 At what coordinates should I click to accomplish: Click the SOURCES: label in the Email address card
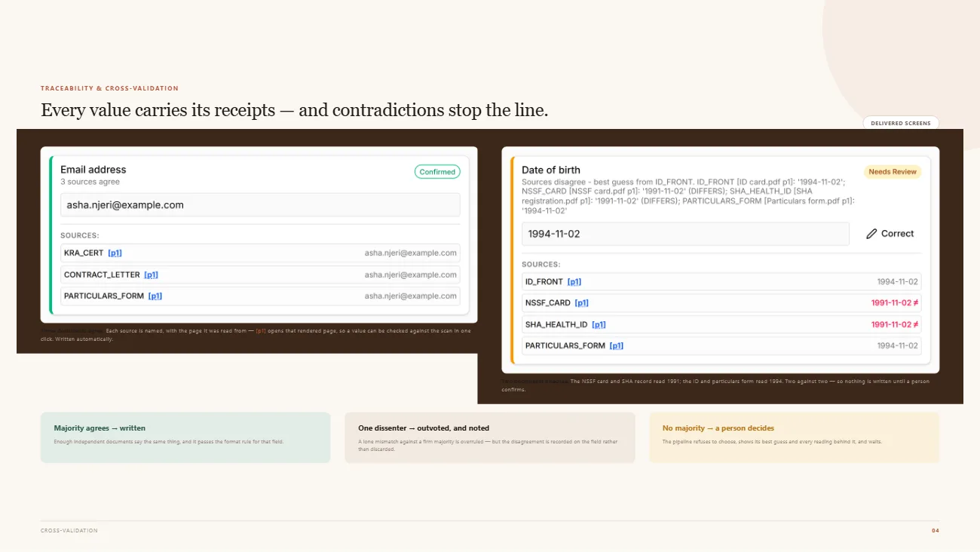80,236
